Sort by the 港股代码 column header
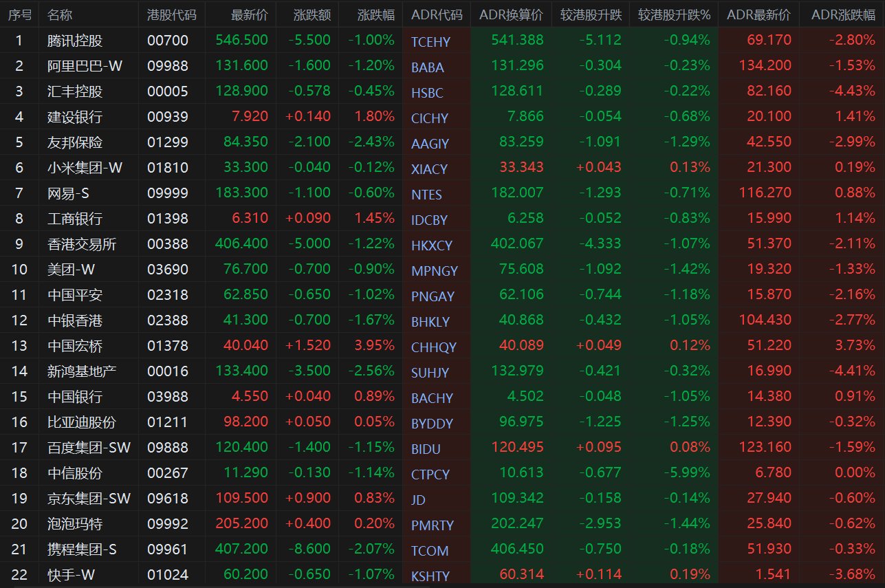 (x=171, y=14)
